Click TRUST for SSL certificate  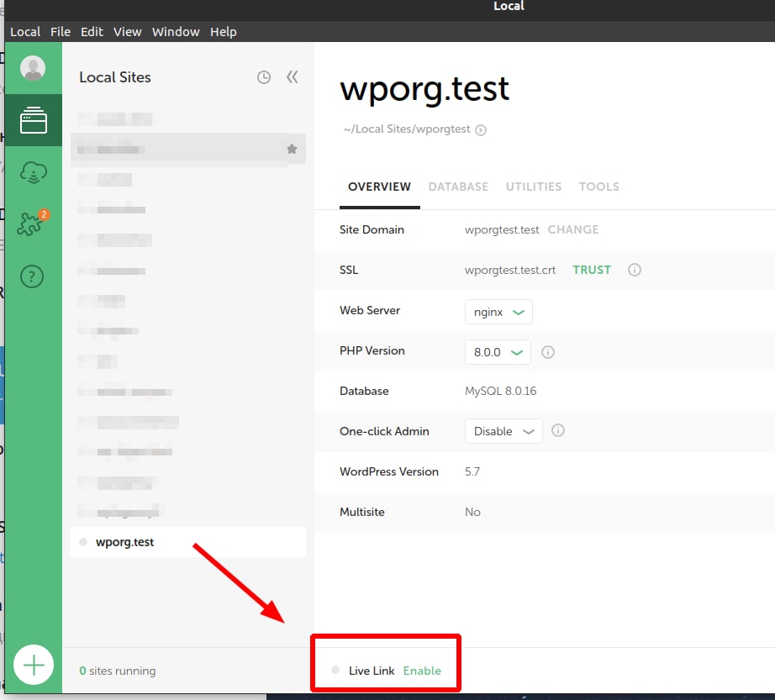(x=592, y=270)
